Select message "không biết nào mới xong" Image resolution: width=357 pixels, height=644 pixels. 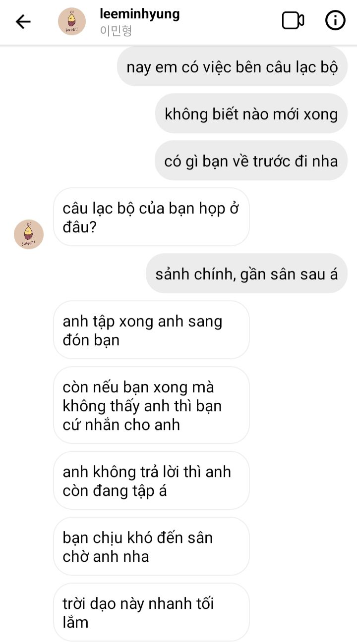[x=251, y=114]
